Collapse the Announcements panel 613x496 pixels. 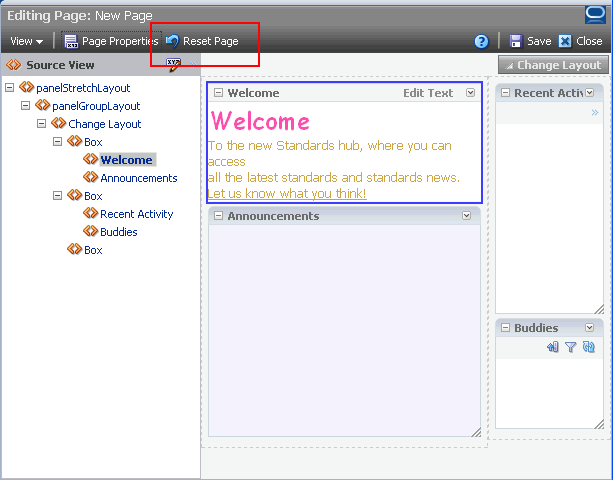(x=219, y=216)
